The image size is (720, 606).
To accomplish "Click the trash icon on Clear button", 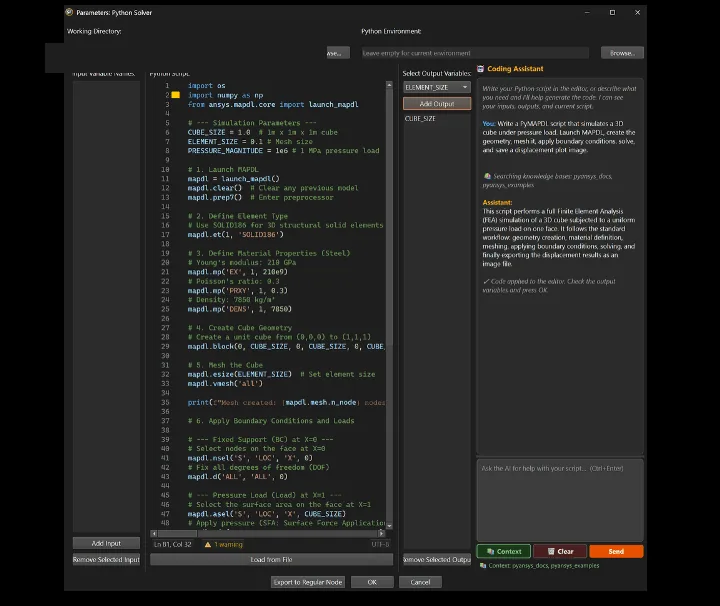I will coord(551,551).
